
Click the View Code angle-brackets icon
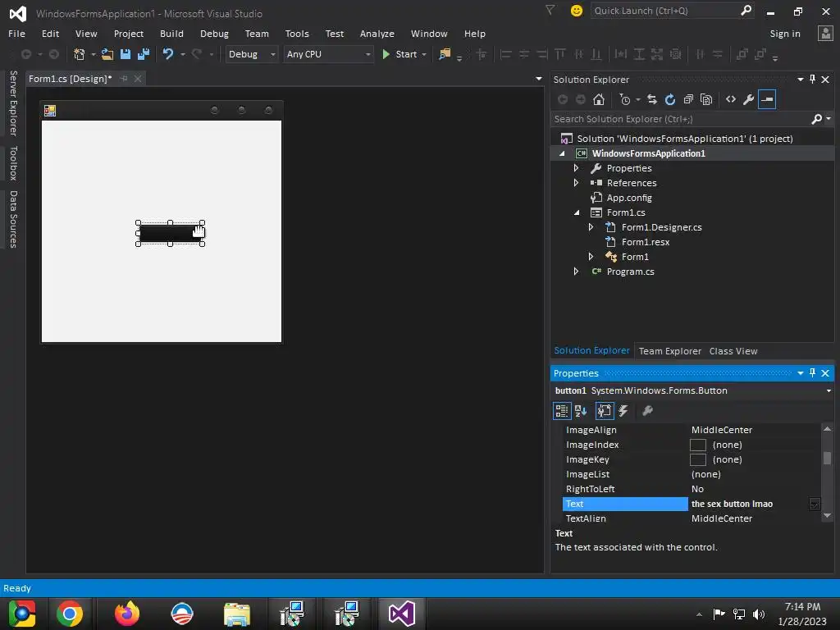[731, 99]
